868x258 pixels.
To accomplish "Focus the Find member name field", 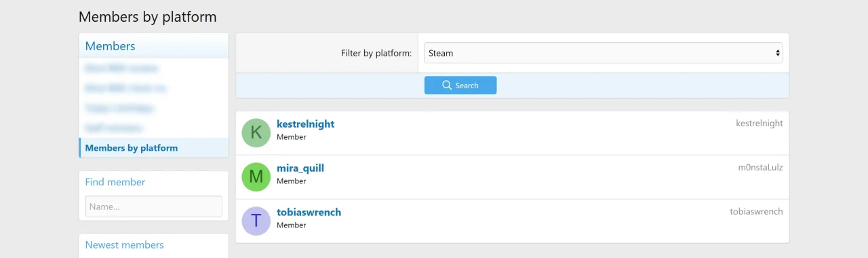I will pyautogui.click(x=153, y=206).
